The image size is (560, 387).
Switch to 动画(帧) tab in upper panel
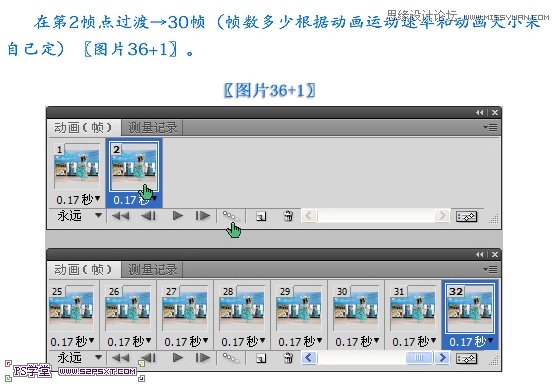pyautogui.click(x=83, y=127)
